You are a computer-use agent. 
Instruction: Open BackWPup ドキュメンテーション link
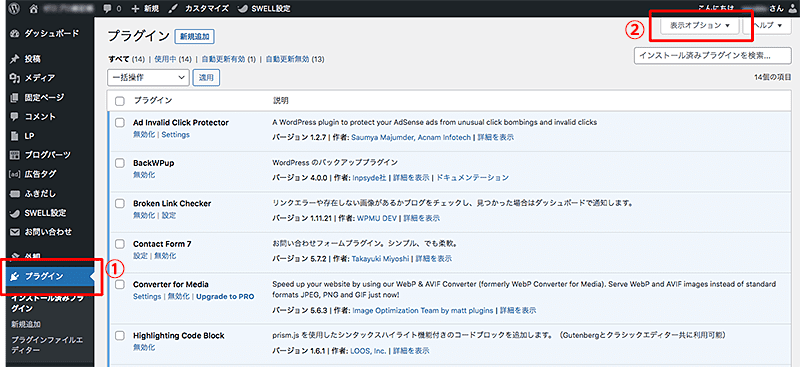(472, 178)
